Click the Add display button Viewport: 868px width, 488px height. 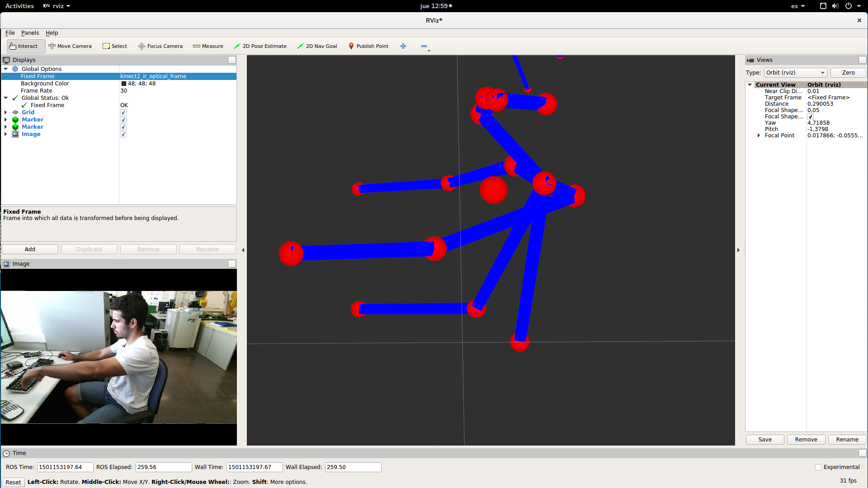30,249
